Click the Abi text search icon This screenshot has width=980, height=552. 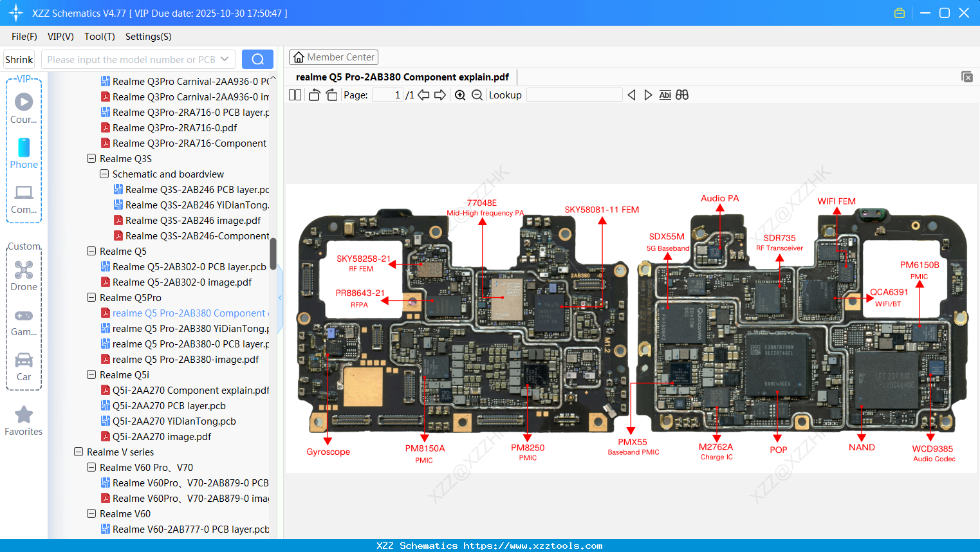pyautogui.click(x=665, y=95)
